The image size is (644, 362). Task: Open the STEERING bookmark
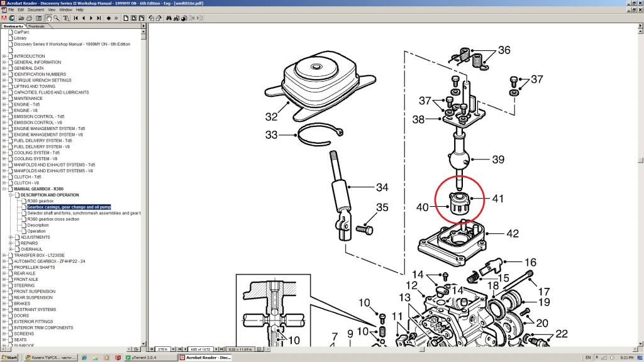click(25, 285)
